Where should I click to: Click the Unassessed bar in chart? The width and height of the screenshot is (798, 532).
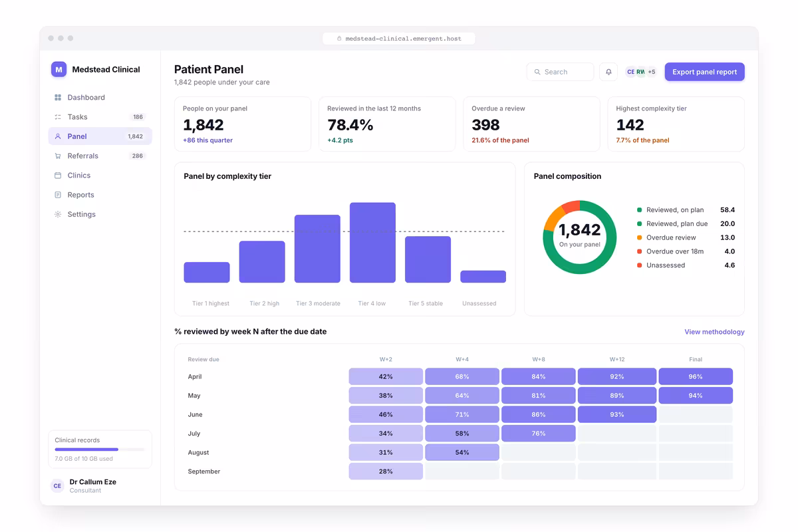point(483,277)
